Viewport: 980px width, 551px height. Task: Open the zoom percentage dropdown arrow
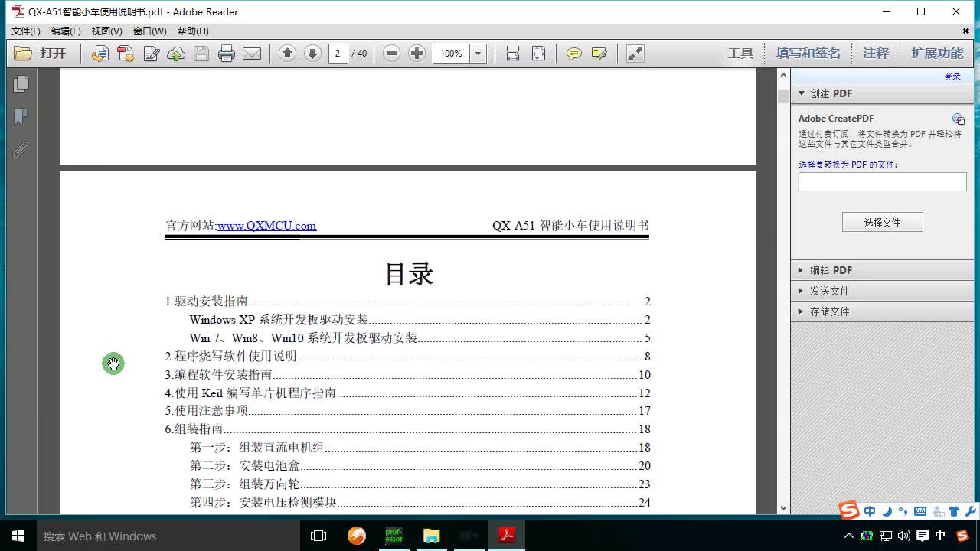pos(479,54)
